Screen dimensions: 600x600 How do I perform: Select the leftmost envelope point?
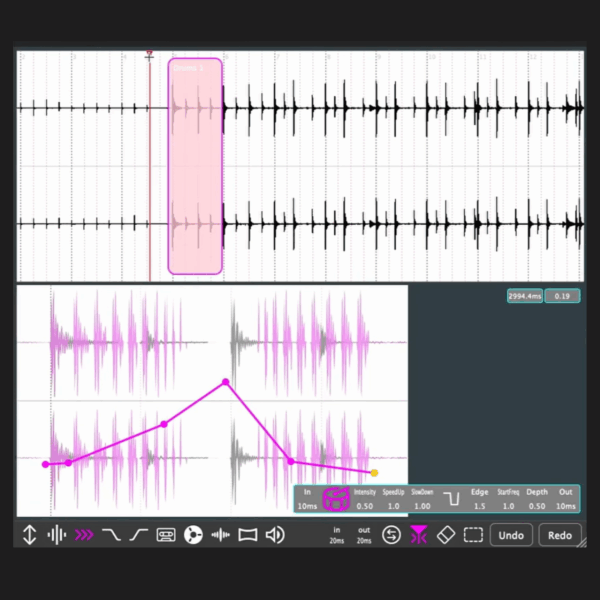(46, 465)
